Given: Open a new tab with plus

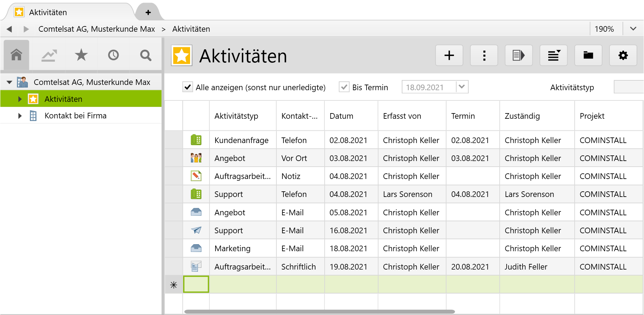Looking at the screenshot, I should point(148,12).
